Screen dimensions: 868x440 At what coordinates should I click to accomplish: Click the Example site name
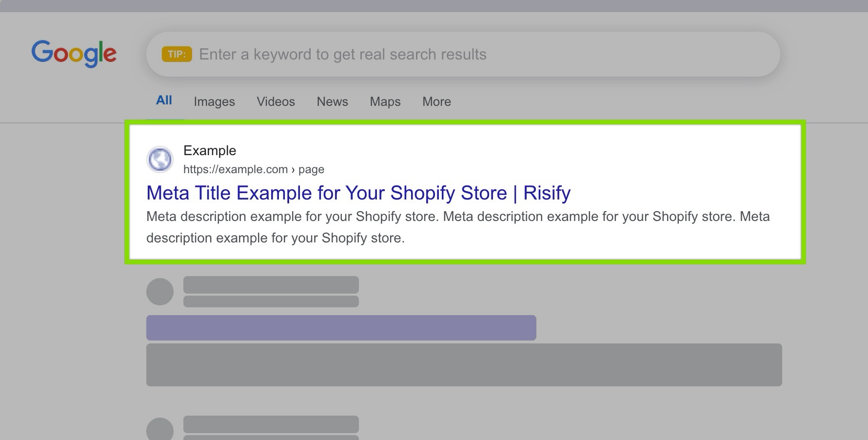210,151
